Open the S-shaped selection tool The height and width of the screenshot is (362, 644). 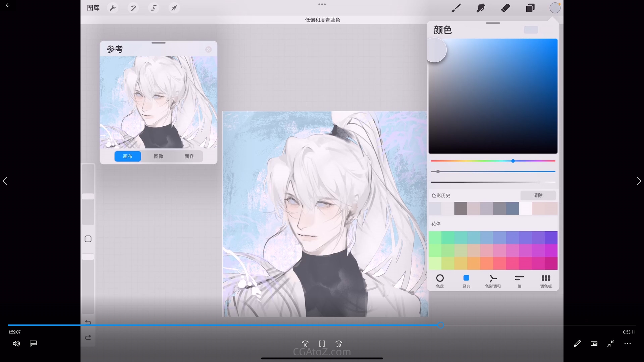pyautogui.click(x=154, y=8)
